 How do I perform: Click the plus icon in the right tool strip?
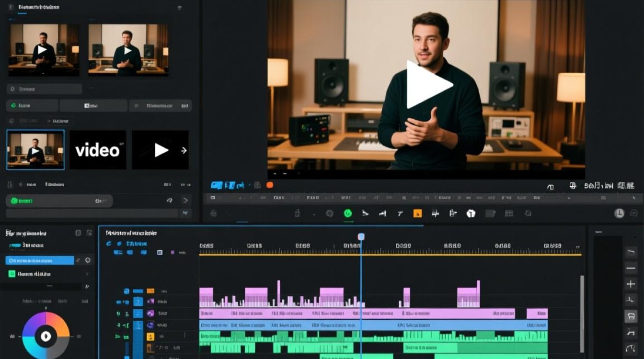pyautogui.click(x=631, y=284)
